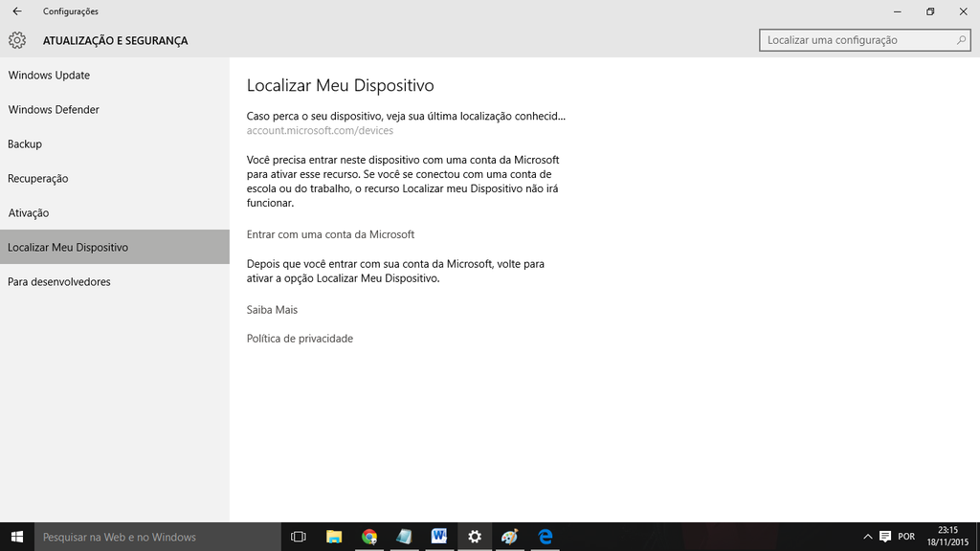The height and width of the screenshot is (551, 980).
Task: Open the Paint app in taskbar
Action: pos(510,537)
